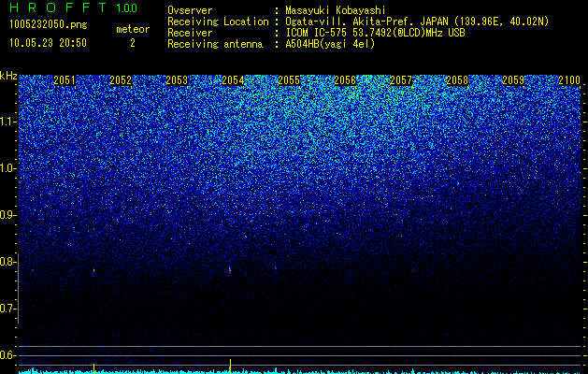This screenshot has width=588, height=374.
Task: Click observer name Masayuki Kobayashi
Action: click(336, 10)
